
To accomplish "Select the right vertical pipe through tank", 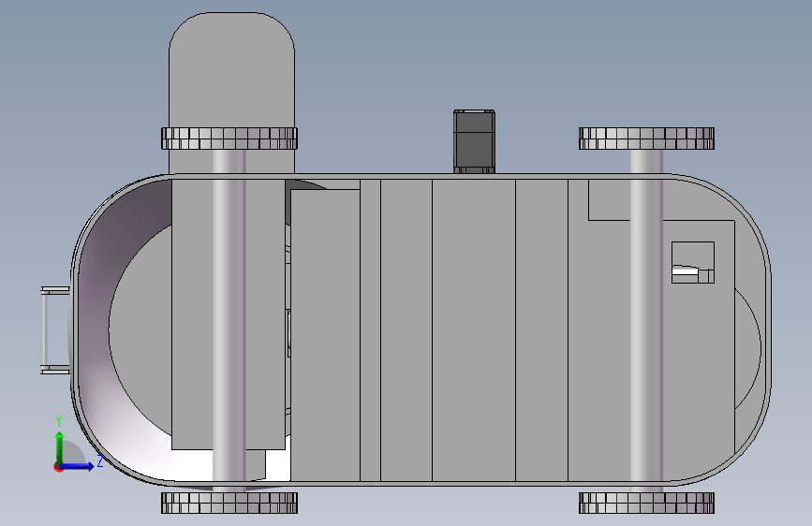I will (x=646, y=321).
